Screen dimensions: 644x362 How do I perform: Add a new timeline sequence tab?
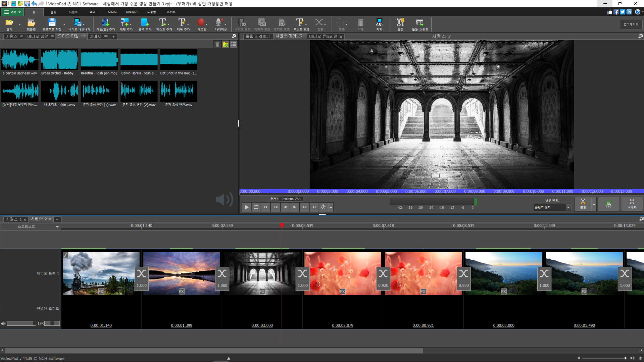[57, 219]
